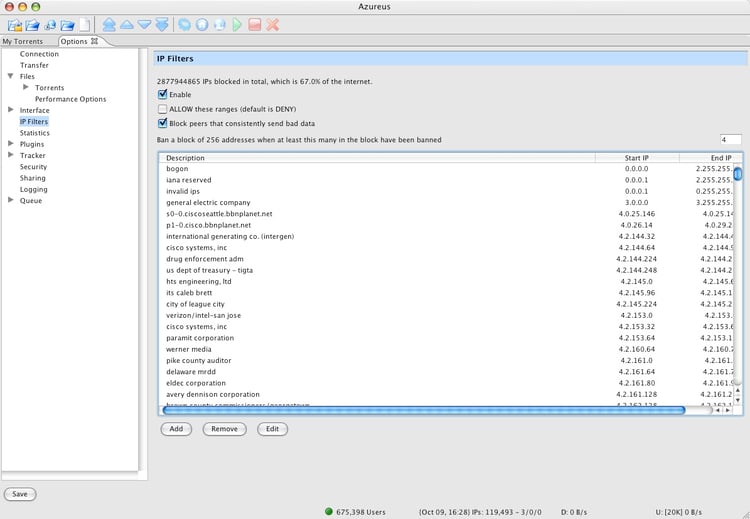
Task: Click the Add button
Action: [x=176, y=429]
